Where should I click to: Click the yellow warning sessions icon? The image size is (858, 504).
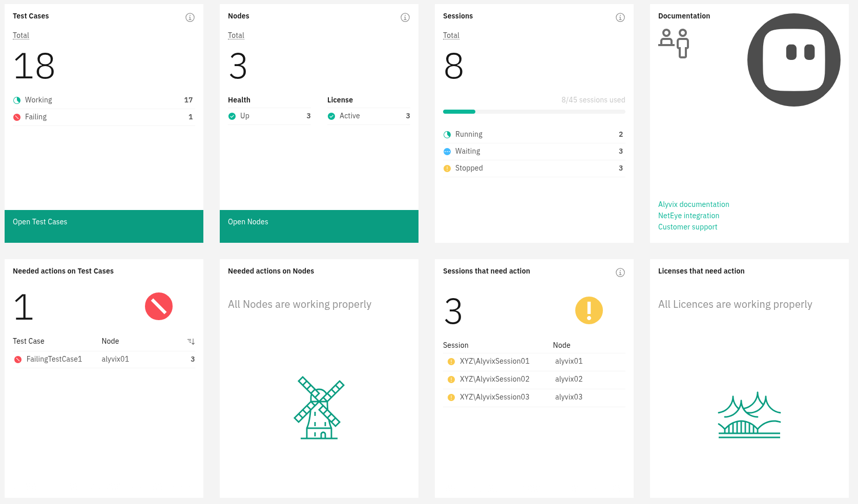pos(589,310)
